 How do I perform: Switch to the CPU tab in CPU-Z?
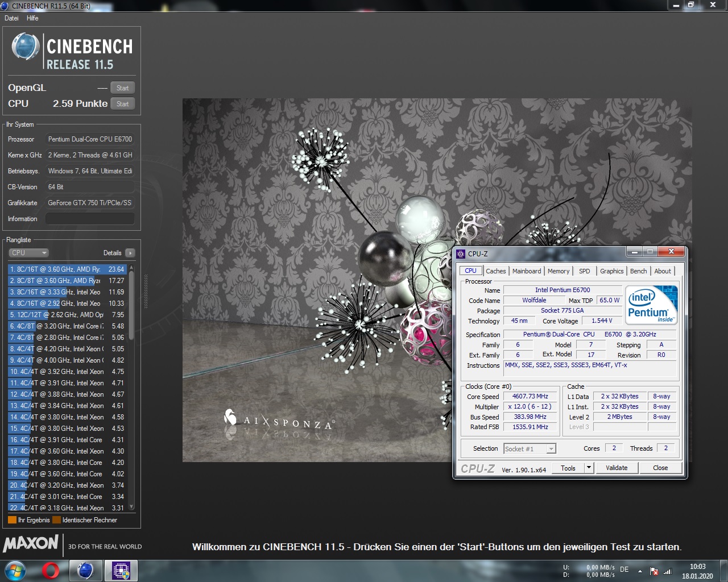pos(470,271)
